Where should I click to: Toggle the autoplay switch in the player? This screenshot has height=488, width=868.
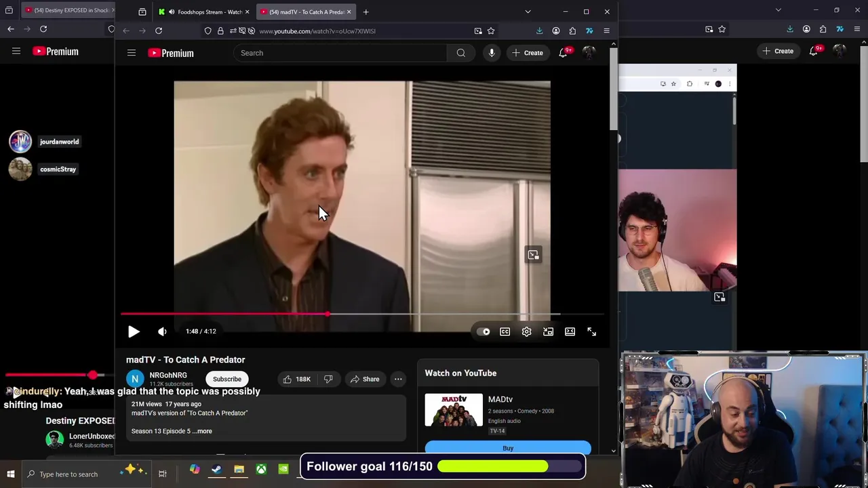point(484,331)
